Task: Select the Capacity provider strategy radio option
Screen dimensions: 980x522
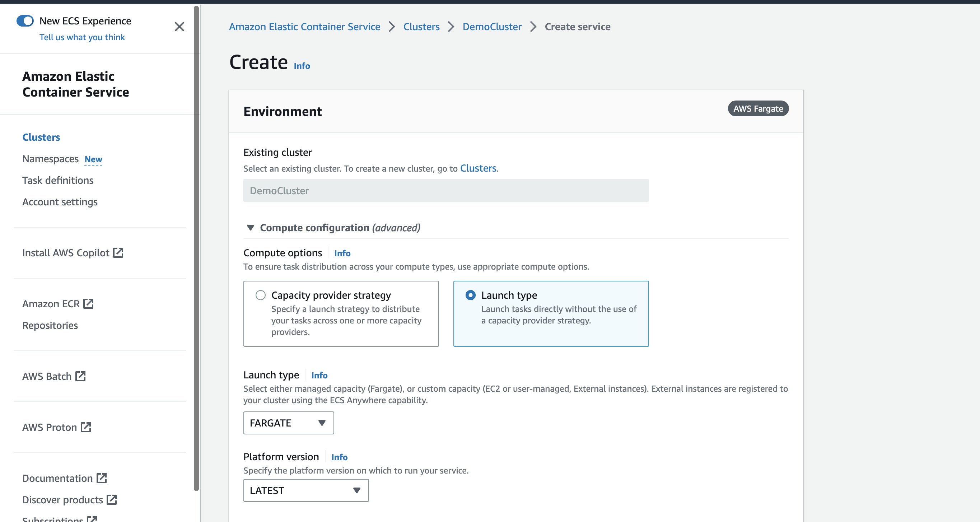Action: click(x=261, y=295)
